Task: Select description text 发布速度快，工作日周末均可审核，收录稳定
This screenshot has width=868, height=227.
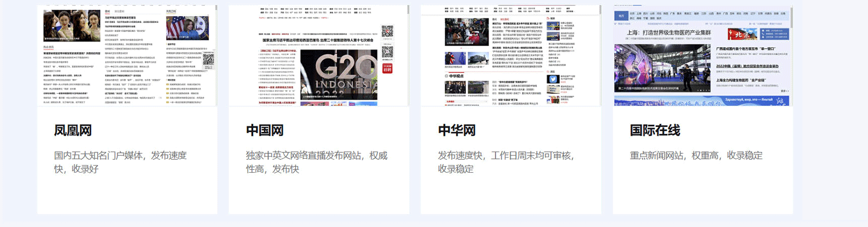Action: coord(506,162)
